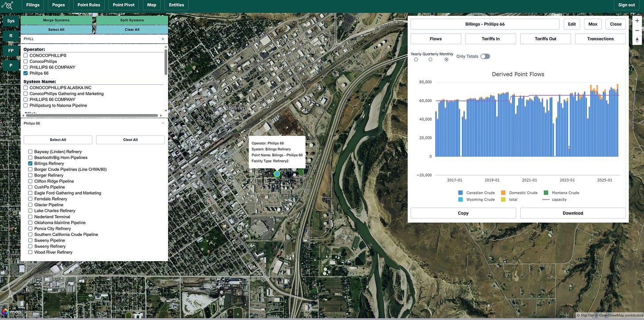Switch to the Tariffs In tab

491,39
